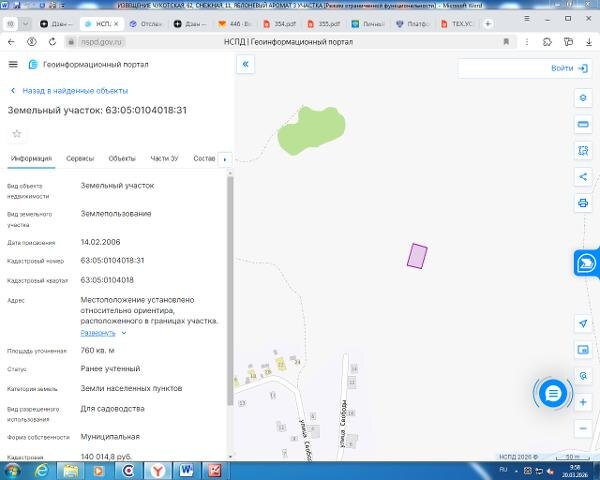The height and width of the screenshot is (480, 600).
Task: Click the area value 760 кв. м
Action: [x=97, y=350]
